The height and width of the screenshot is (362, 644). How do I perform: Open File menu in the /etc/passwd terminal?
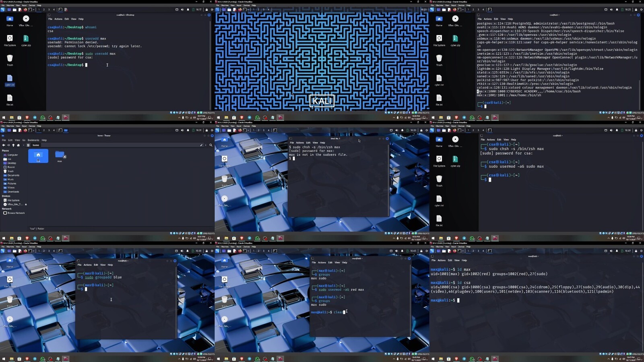click(x=479, y=19)
